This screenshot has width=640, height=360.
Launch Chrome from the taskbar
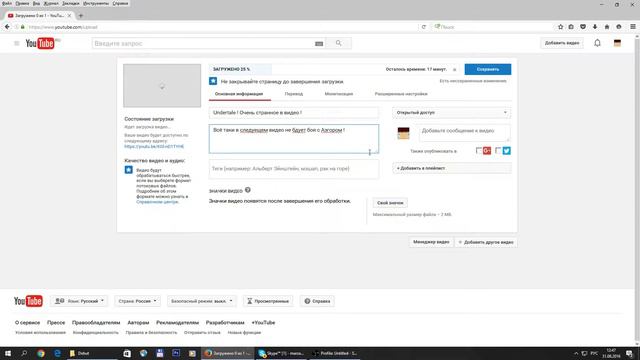[x=41, y=353]
